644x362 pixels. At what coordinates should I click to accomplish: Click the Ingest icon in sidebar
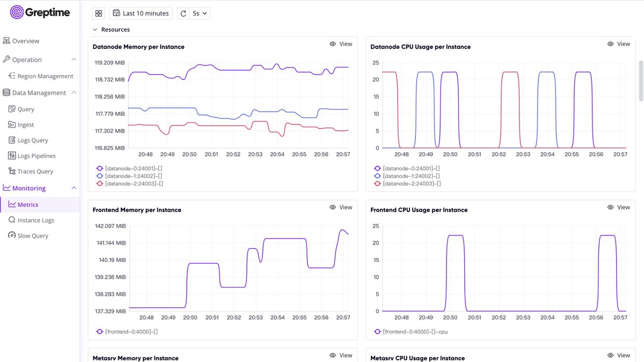pyautogui.click(x=12, y=124)
